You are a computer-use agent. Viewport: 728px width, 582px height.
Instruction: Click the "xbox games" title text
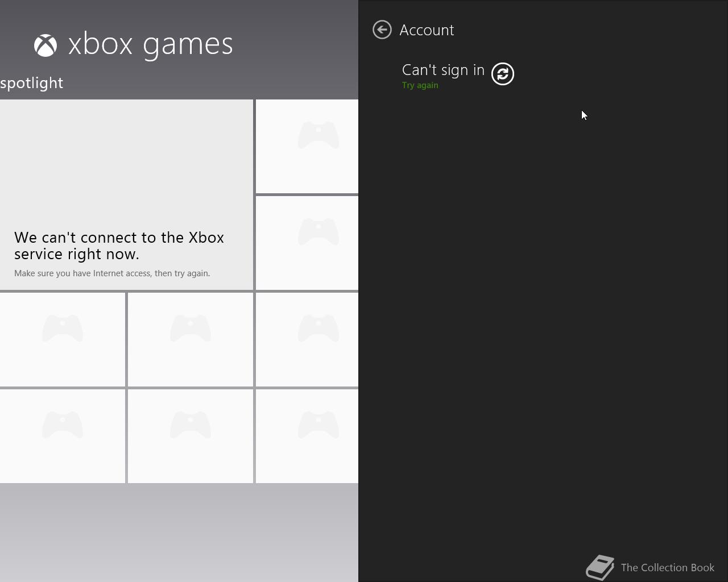[151, 44]
